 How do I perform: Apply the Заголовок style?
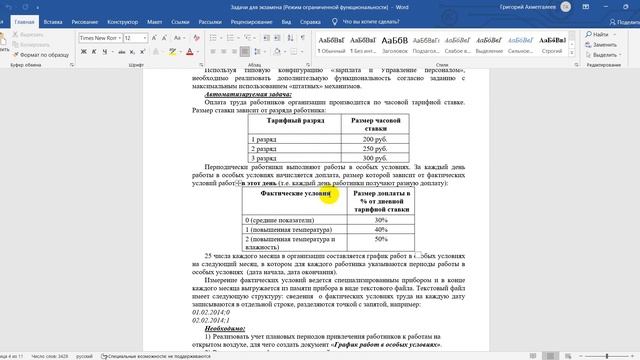coord(394,44)
